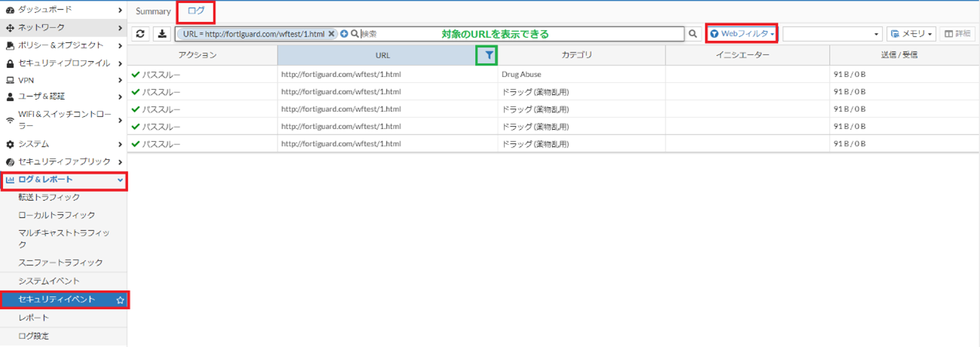Click パススルー in the last log row

pos(161,144)
